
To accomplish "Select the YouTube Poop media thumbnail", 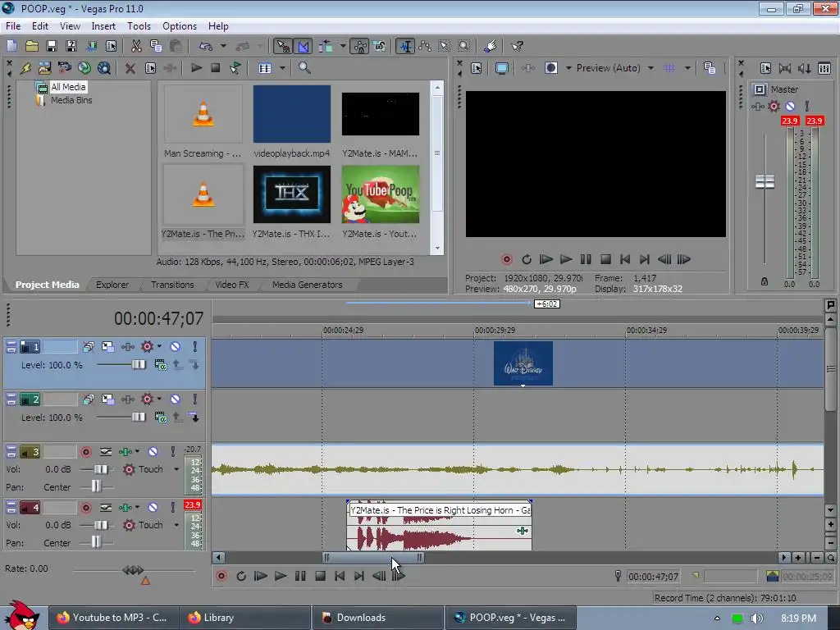I will tap(381, 194).
